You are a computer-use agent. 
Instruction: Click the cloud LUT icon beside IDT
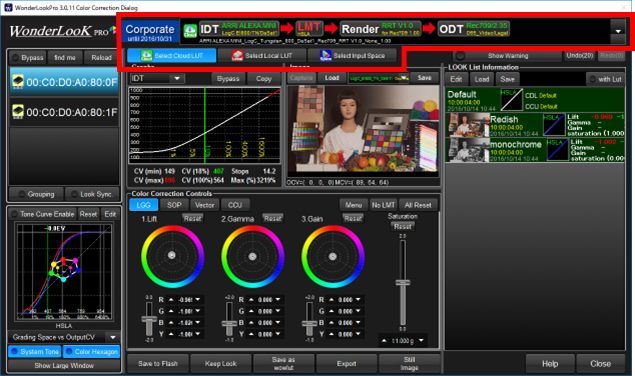pyautogui.click(x=190, y=30)
